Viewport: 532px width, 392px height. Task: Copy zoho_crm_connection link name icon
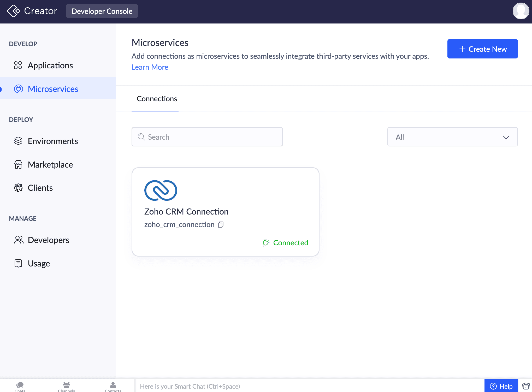point(221,225)
